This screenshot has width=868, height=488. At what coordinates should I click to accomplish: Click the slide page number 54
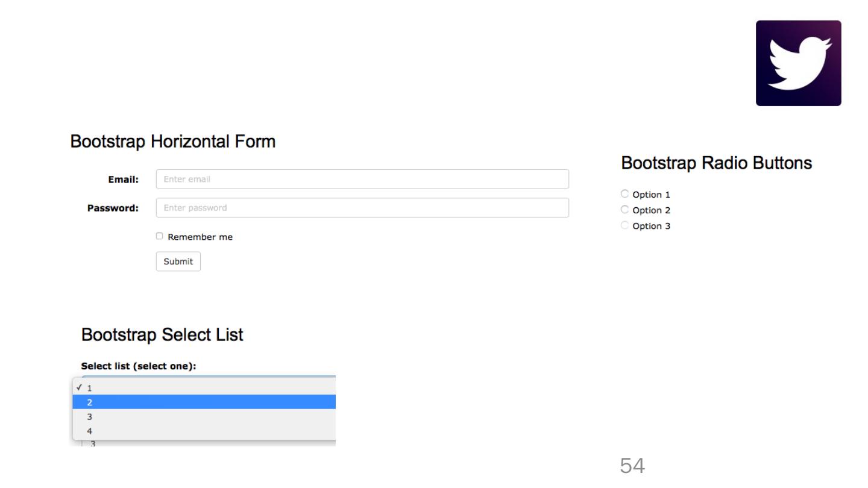click(x=632, y=466)
